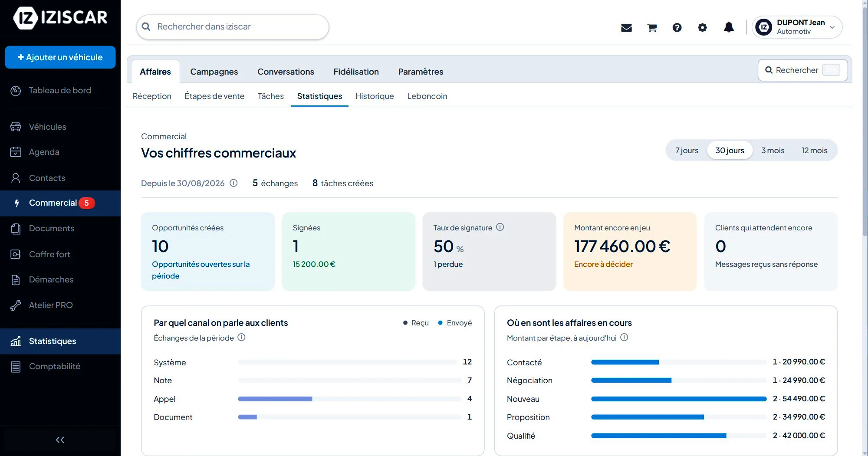Switch to the Campagnes tab
This screenshot has height=456, width=868.
[x=214, y=72]
